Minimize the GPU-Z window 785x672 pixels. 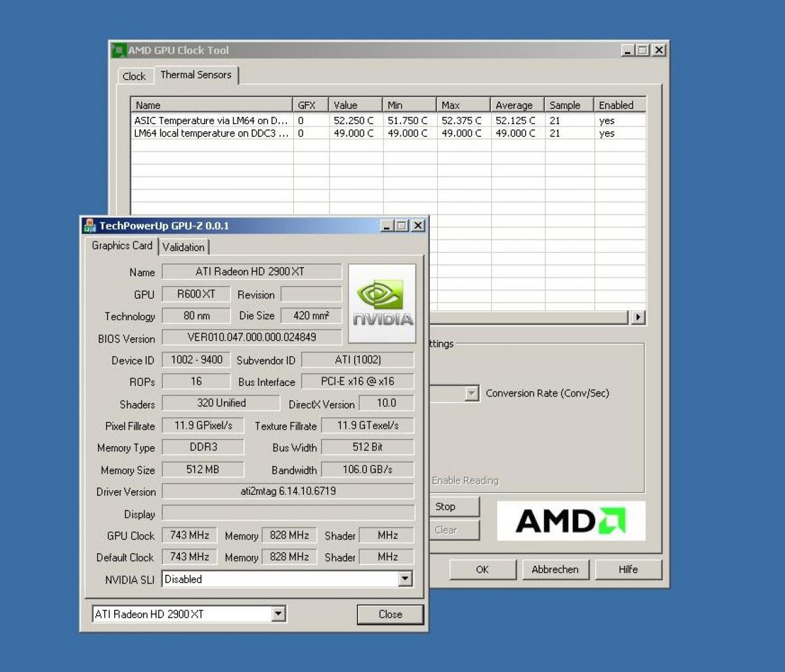[x=386, y=226]
